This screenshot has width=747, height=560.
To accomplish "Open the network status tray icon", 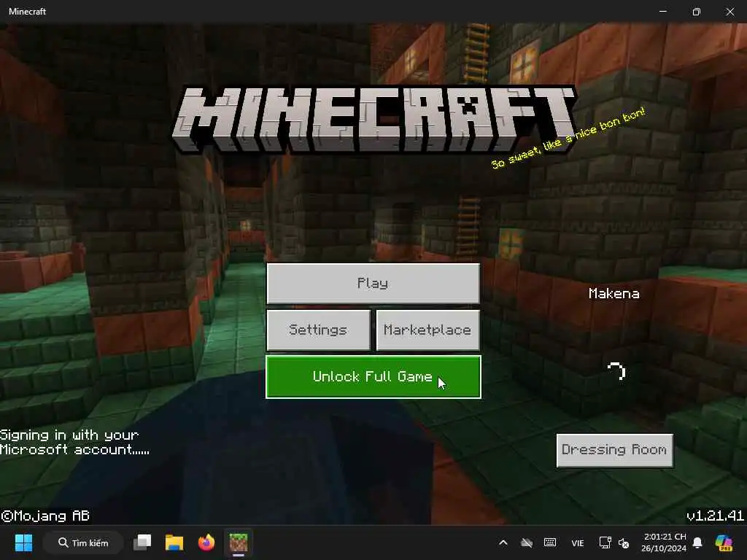I will click(605, 542).
